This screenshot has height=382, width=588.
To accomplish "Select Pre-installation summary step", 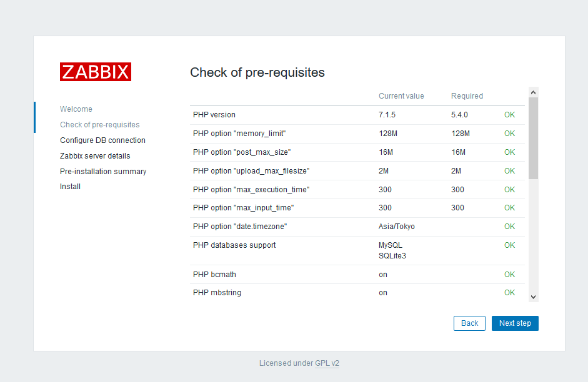I will pos(103,172).
